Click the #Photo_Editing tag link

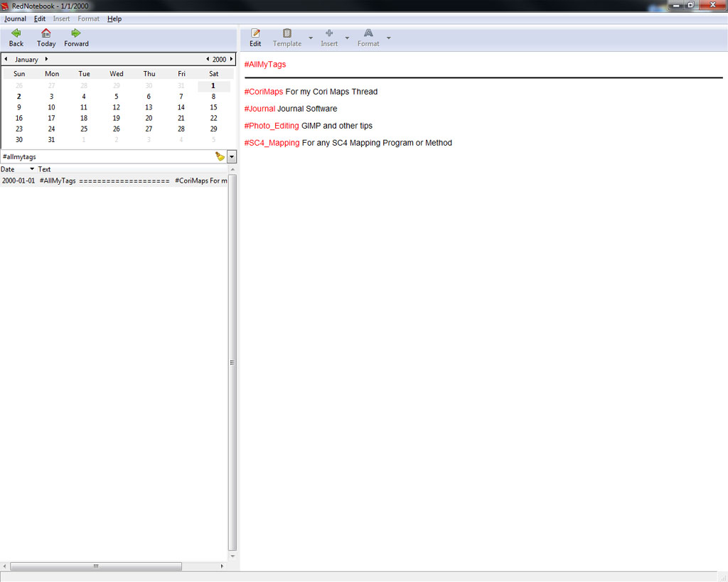tap(272, 126)
